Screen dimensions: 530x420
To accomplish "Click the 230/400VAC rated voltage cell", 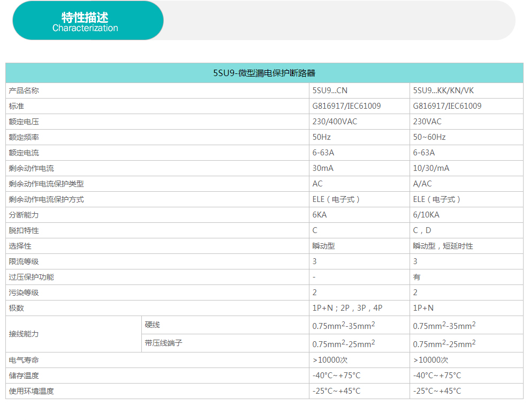I will coord(335,122).
